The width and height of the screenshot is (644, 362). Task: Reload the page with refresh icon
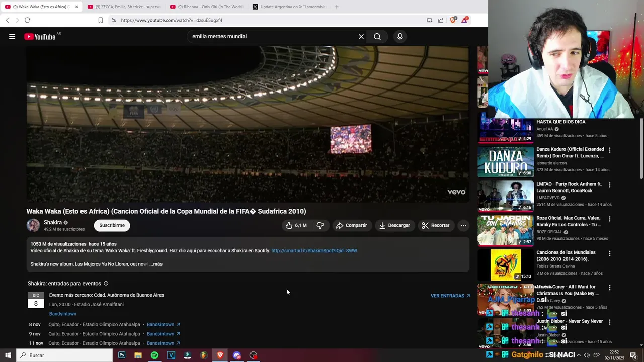[x=27, y=20]
